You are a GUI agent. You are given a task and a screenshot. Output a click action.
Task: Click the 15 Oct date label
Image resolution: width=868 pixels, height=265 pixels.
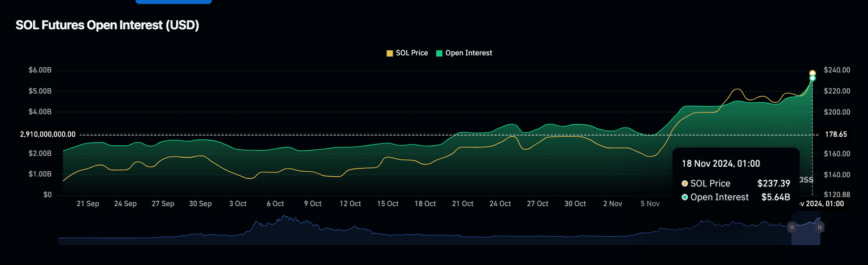(x=388, y=204)
